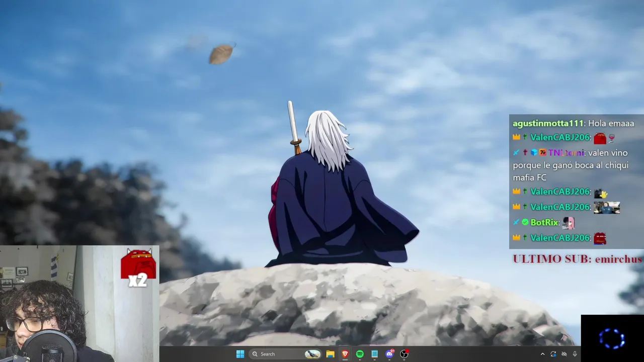The height and width of the screenshot is (362, 644).
Task: Click the webcam feed overlay
Action: click(79, 304)
